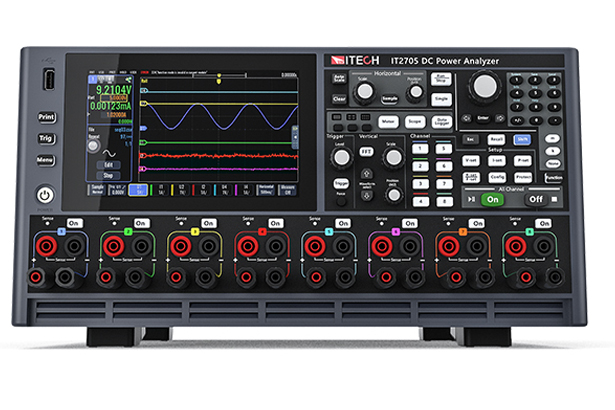The image size is (615, 410).
Task: Toggle the orange channel 7 On button
Action: pos(477,223)
